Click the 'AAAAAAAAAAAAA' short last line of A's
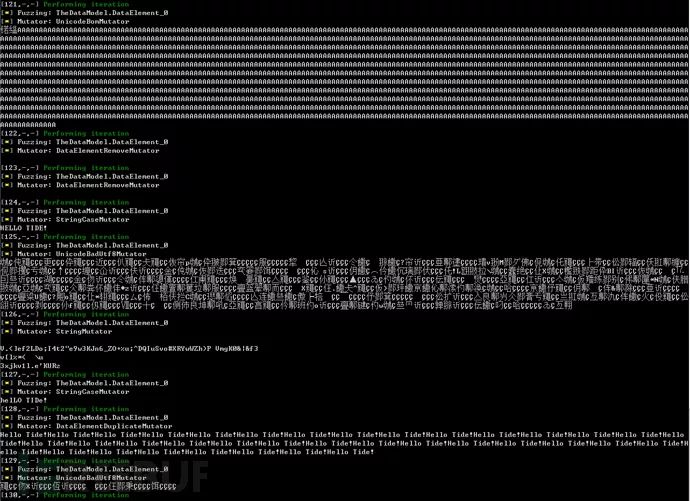This screenshot has width=690, height=501. (x=28, y=124)
